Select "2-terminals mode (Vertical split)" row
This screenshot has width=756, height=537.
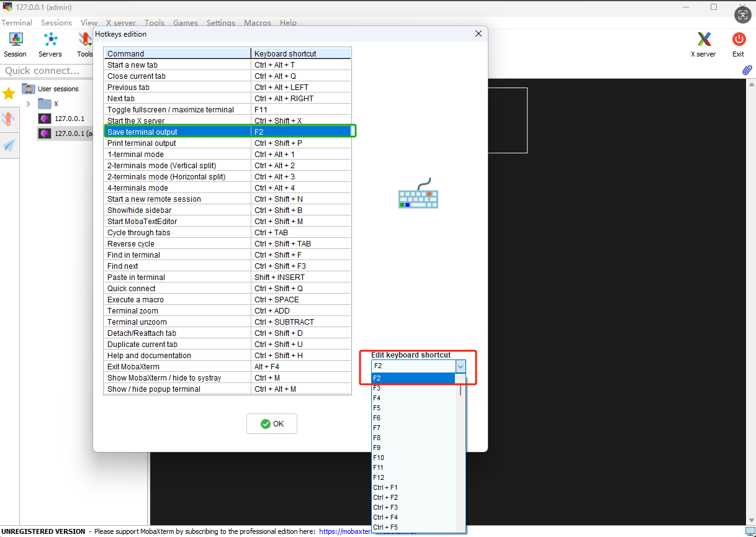point(227,165)
